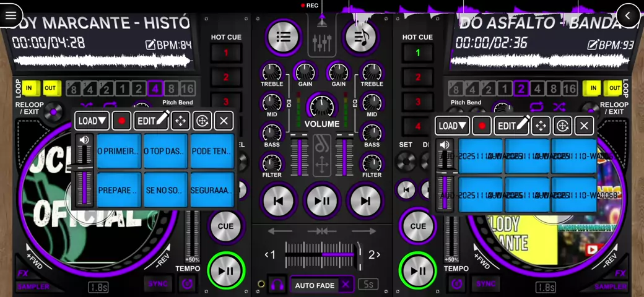Trigger right deck hot cue 1
644x297 pixels.
tap(418, 53)
